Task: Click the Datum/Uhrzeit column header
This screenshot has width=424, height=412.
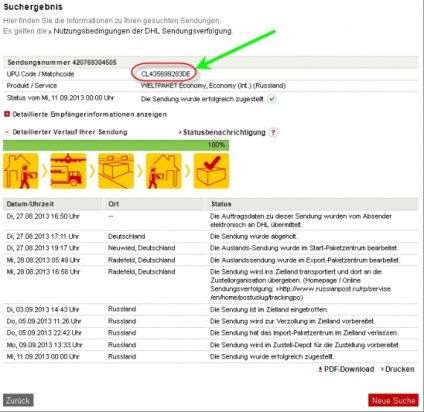Action: tap(30, 204)
